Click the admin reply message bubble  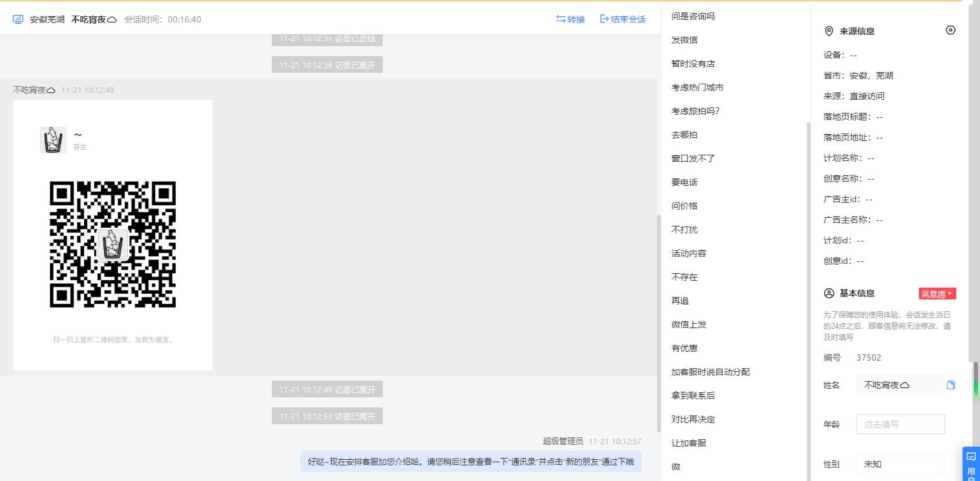tap(471, 462)
